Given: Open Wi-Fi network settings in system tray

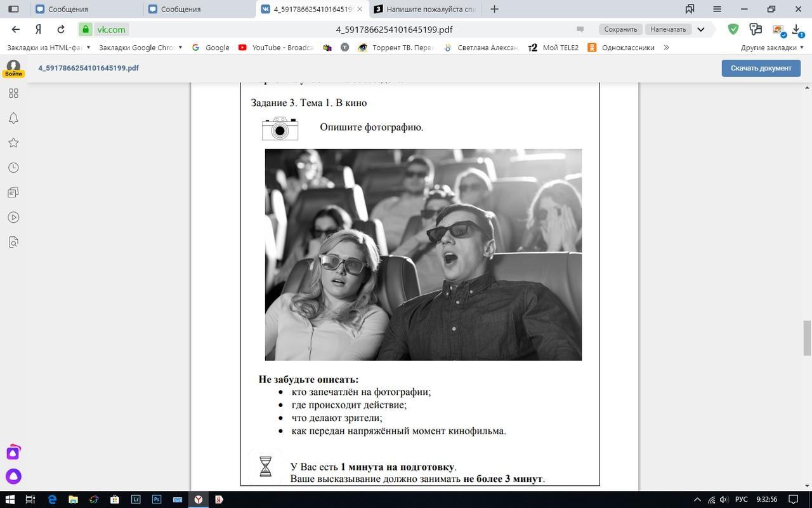Looking at the screenshot, I should coord(712,499).
